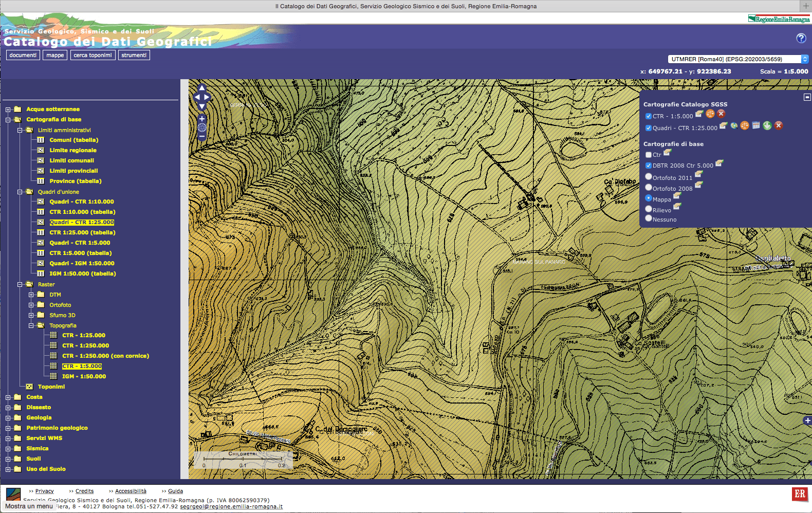812x513 pixels.
Task: Select the Mappa radio button
Action: tap(649, 198)
